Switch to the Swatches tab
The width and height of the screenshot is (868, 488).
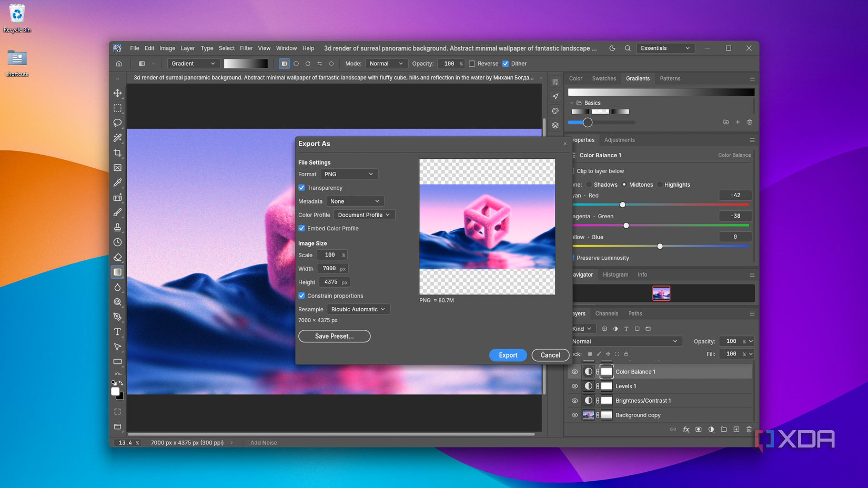604,78
